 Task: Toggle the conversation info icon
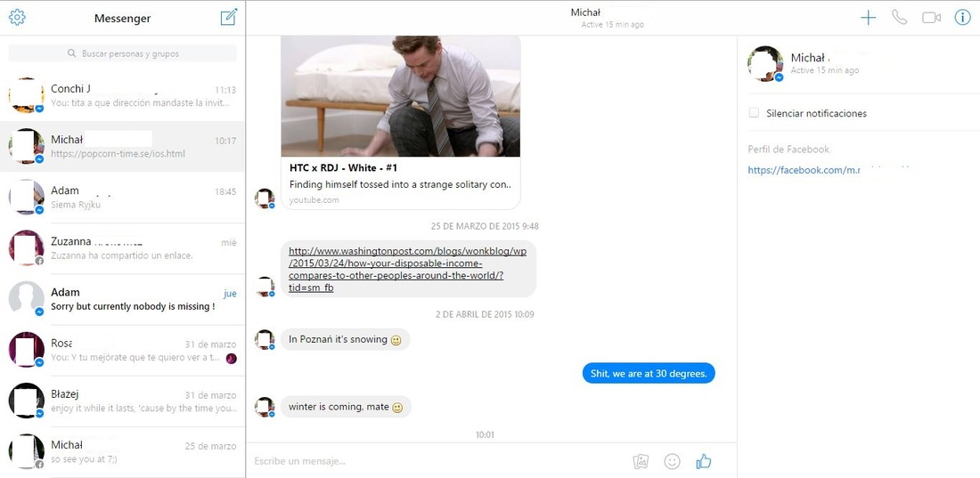pyautogui.click(x=962, y=18)
